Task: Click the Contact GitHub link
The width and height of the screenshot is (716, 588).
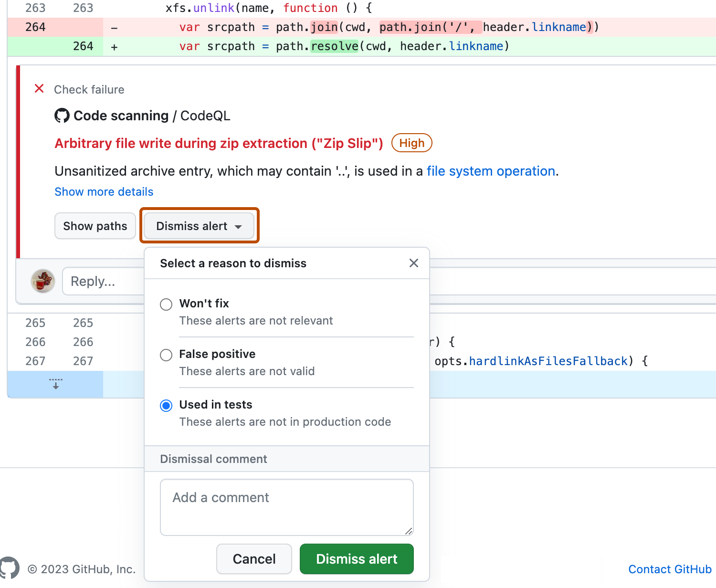Action: pos(670,569)
